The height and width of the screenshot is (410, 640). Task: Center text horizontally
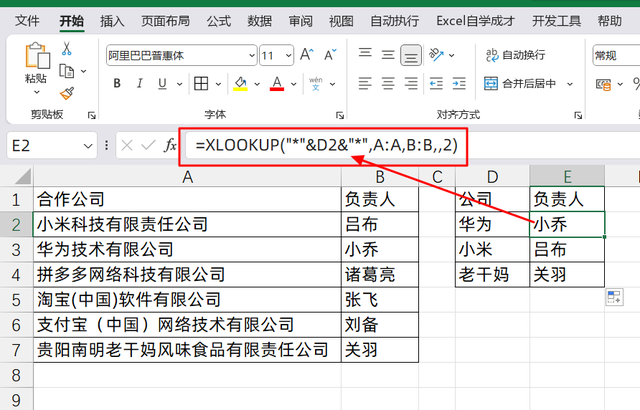[388, 84]
